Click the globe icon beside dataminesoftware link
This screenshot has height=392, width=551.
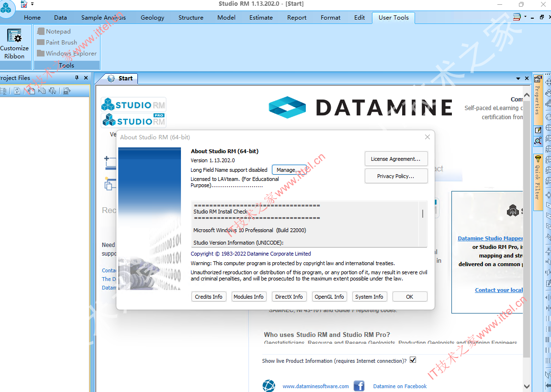pyautogui.click(x=269, y=386)
